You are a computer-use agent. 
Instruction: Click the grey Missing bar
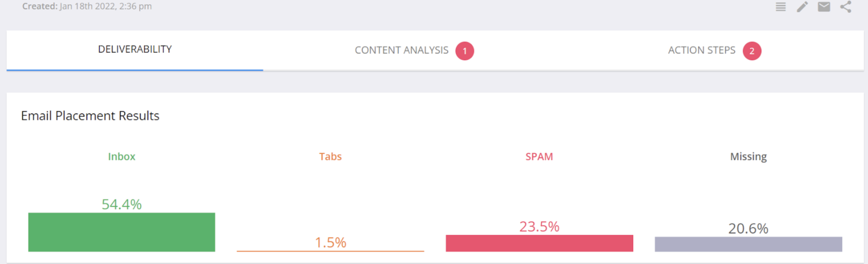click(x=748, y=244)
